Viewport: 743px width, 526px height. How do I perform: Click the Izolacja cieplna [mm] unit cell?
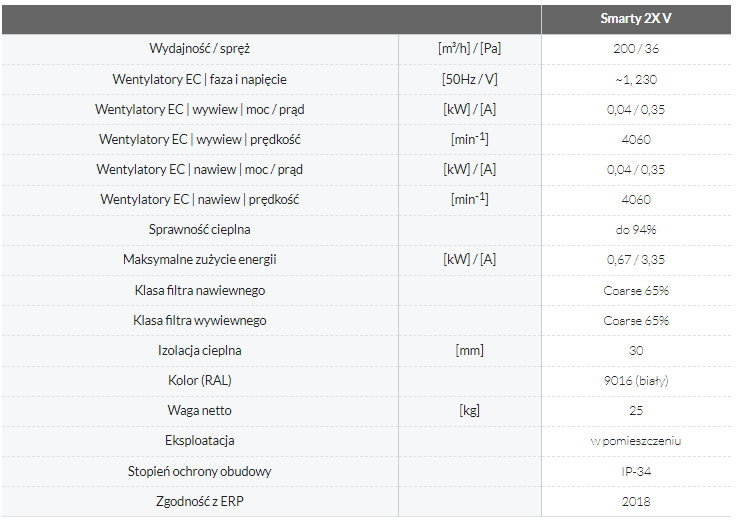coord(470,350)
